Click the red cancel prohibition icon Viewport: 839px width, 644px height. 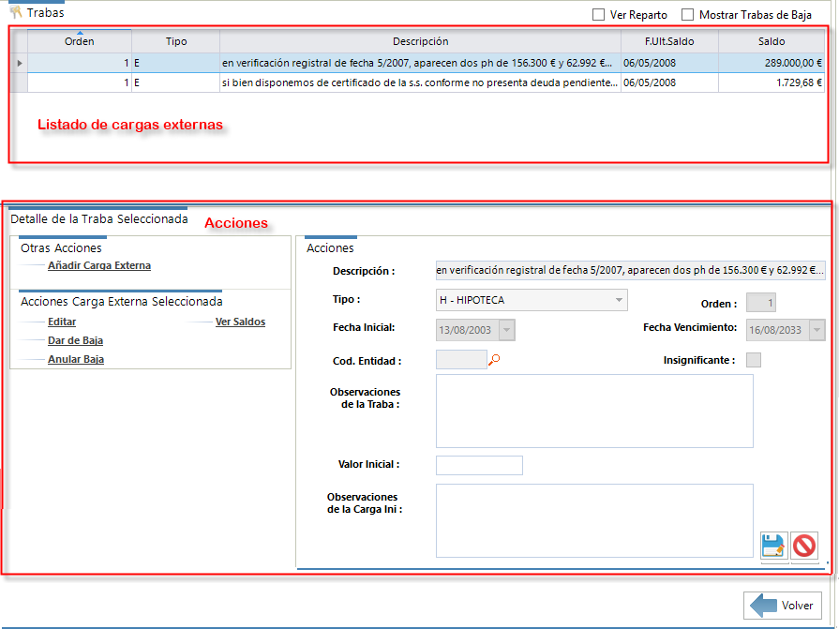pyautogui.click(x=803, y=547)
